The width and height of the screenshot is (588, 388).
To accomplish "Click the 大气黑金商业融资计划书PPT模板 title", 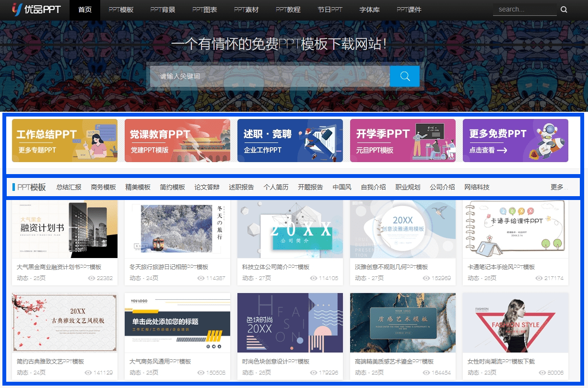I will (59, 267).
